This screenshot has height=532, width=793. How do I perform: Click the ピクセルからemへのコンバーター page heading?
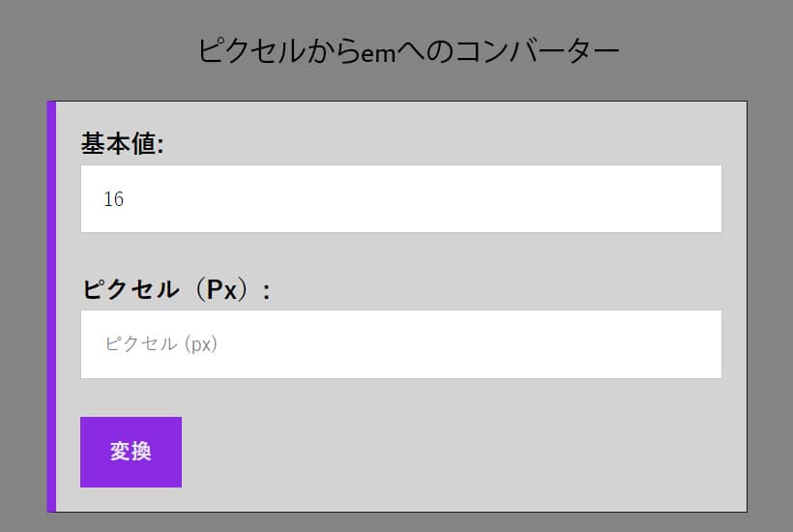408,50
